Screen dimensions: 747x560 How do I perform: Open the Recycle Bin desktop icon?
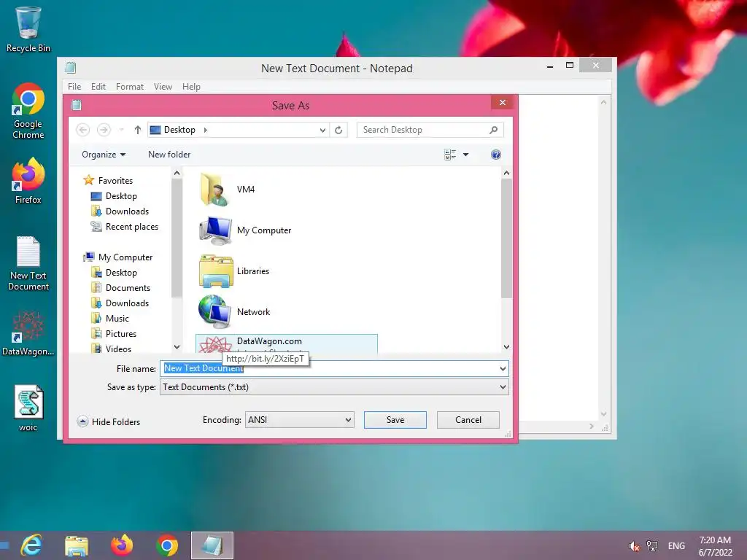pos(28,29)
